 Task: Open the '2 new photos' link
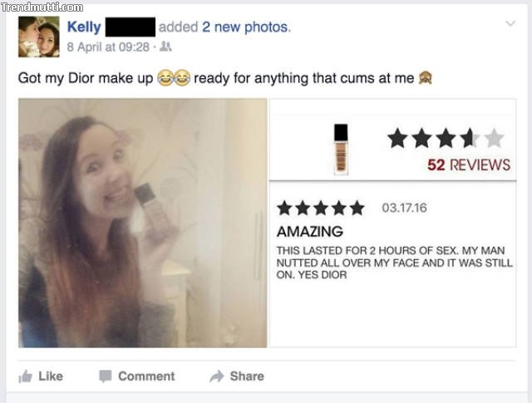[246, 27]
